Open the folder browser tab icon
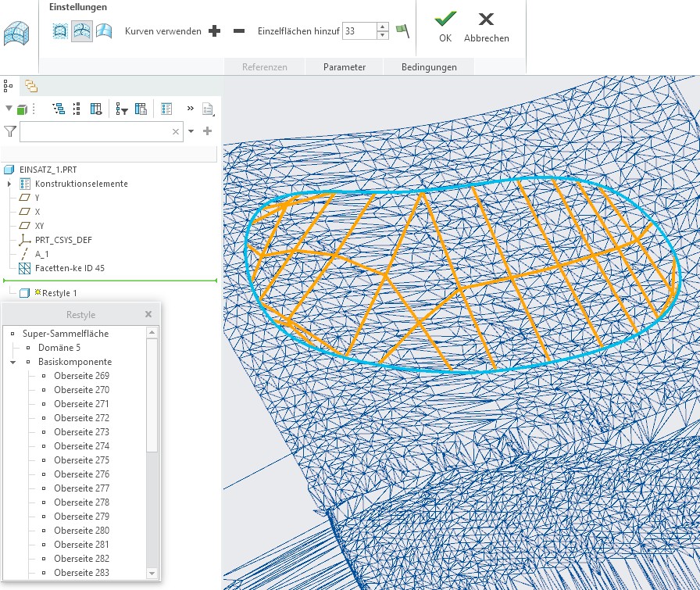 (x=31, y=86)
